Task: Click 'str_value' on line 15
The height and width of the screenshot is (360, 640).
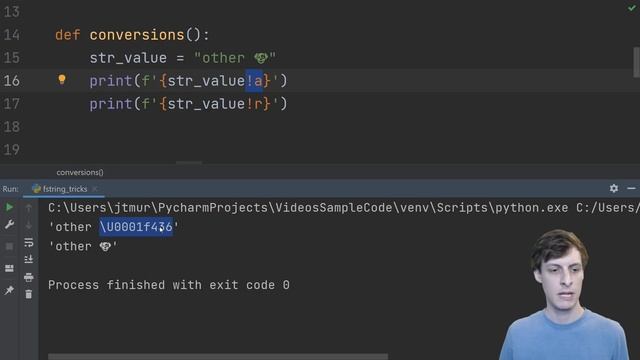Action: (128, 58)
